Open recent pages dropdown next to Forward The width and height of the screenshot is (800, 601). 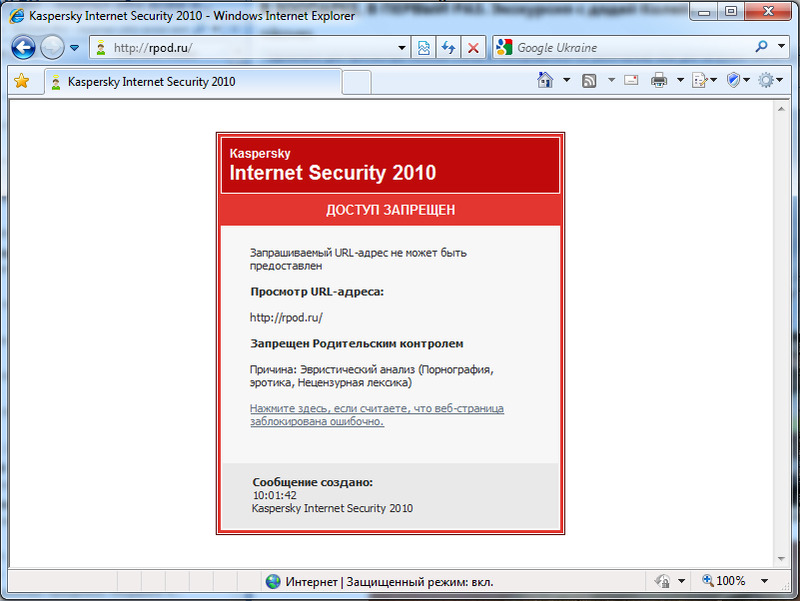pyautogui.click(x=74, y=48)
